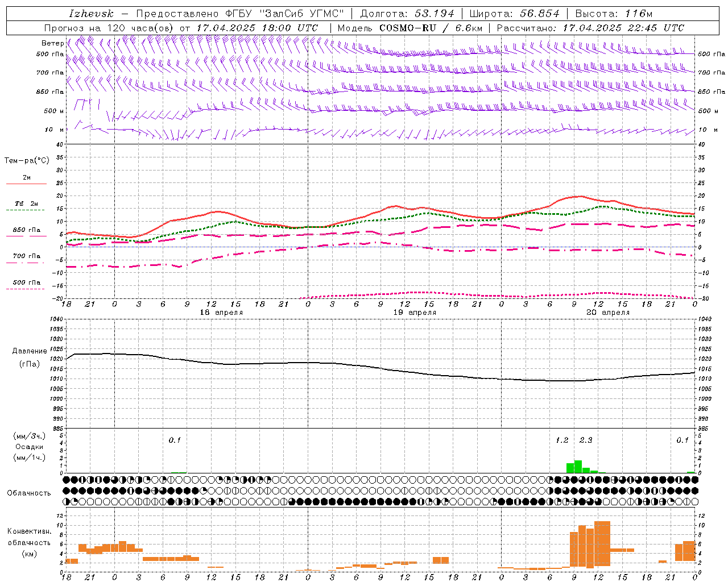Select the 'Осадки' precipitation label

tap(28, 447)
